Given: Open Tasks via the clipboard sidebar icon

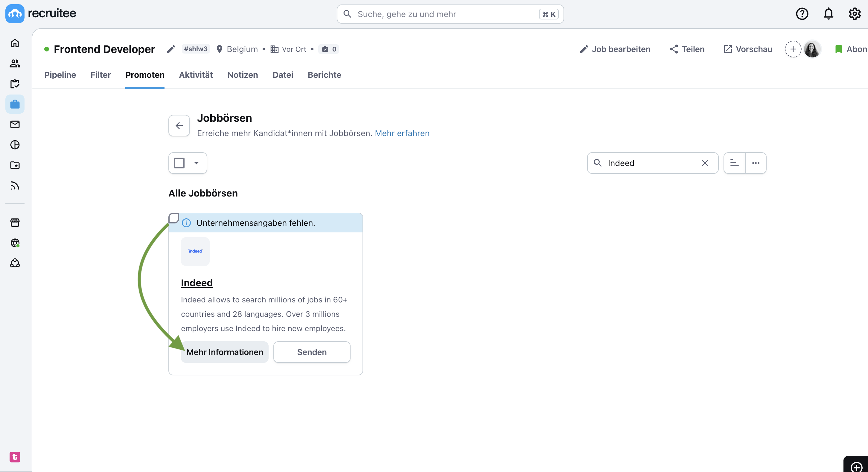Looking at the screenshot, I should tap(15, 83).
